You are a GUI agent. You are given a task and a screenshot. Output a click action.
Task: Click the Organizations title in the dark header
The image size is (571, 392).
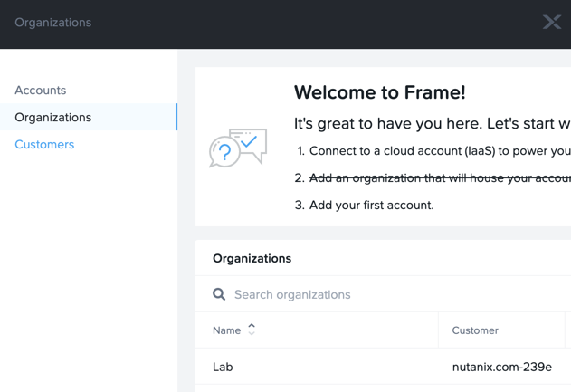tap(53, 23)
